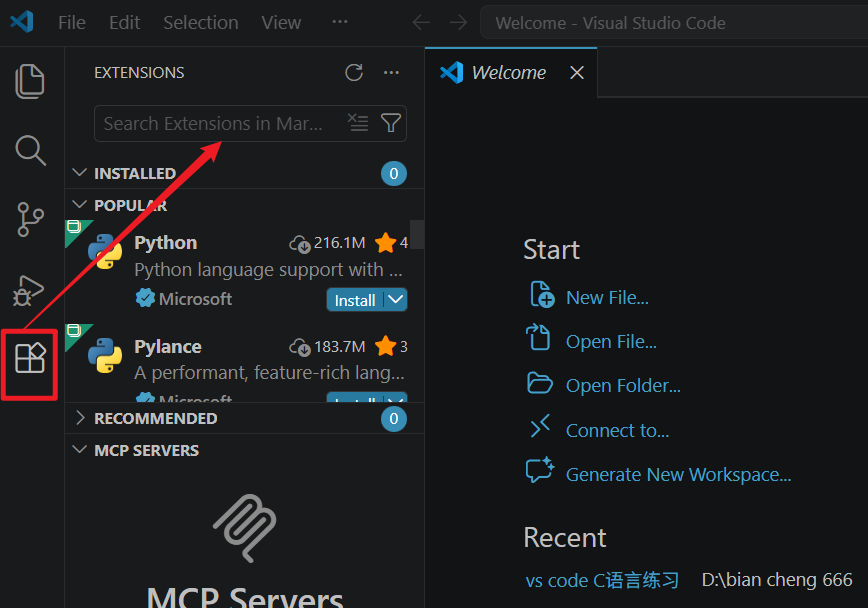Image resolution: width=868 pixels, height=608 pixels.
Task: Select the Pylance extension title
Action: point(168,347)
